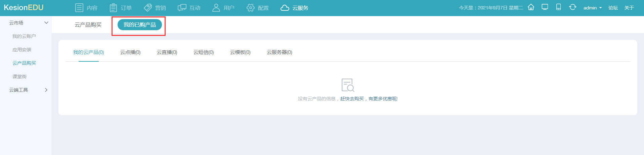Open the 配置 settings gear menu
The height and width of the screenshot is (155, 644).
tap(258, 8)
